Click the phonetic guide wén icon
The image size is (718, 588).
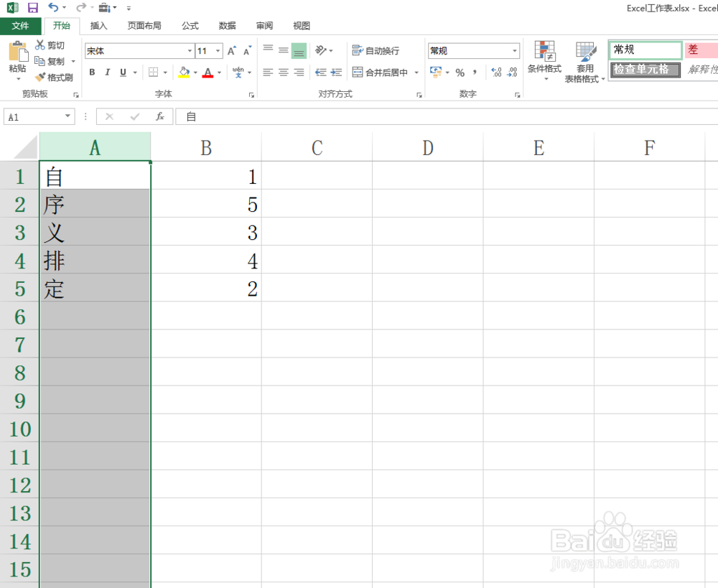[x=238, y=73]
